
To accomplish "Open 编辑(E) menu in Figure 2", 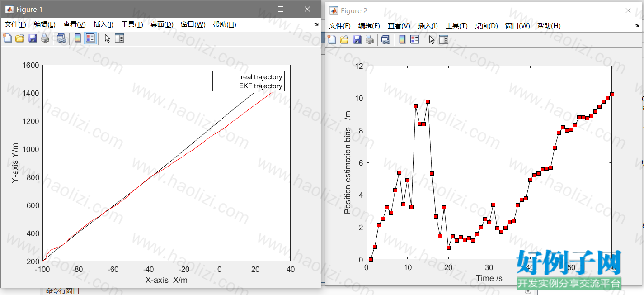I will [369, 26].
